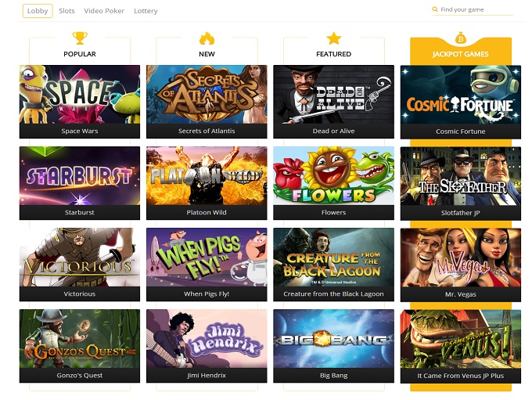Select the Dead or Alive thumbnail
This screenshot has width=532, height=400.
[333, 95]
